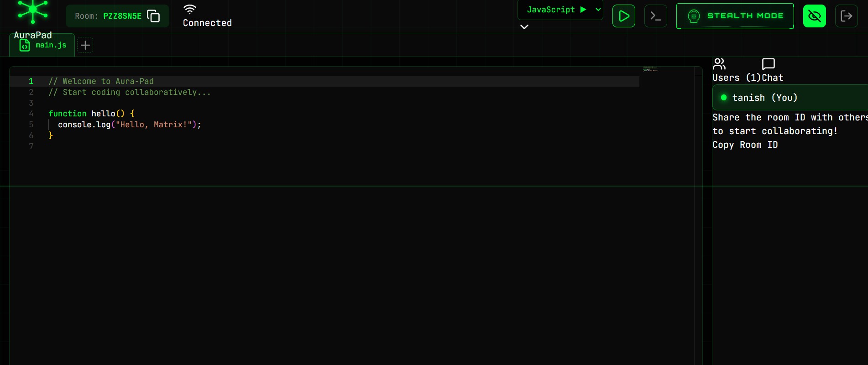Click the Users people icon
868x365 pixels.
[x=719, y=64]
